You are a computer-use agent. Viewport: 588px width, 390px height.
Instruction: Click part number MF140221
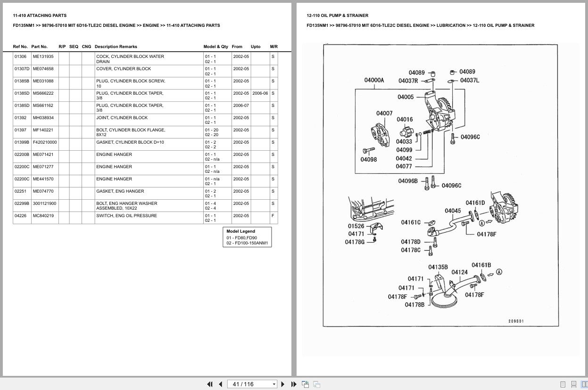click(43, 130)
